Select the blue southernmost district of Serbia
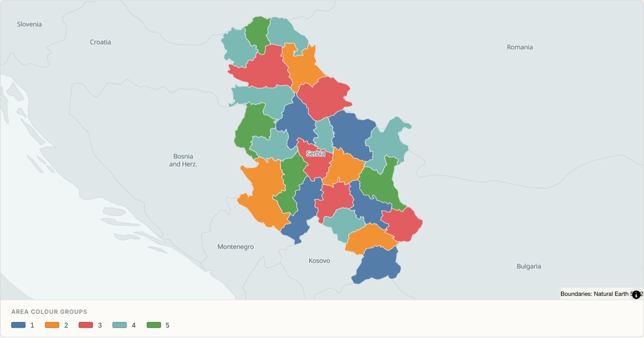 pos(378,264)
